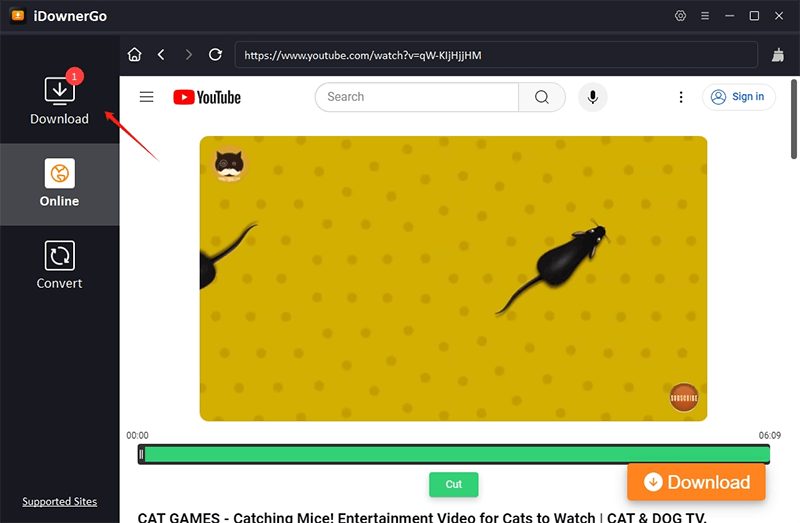Click the video player area
Image resolution: width=800 pixels, height=523 pixels.
(453, 279)
